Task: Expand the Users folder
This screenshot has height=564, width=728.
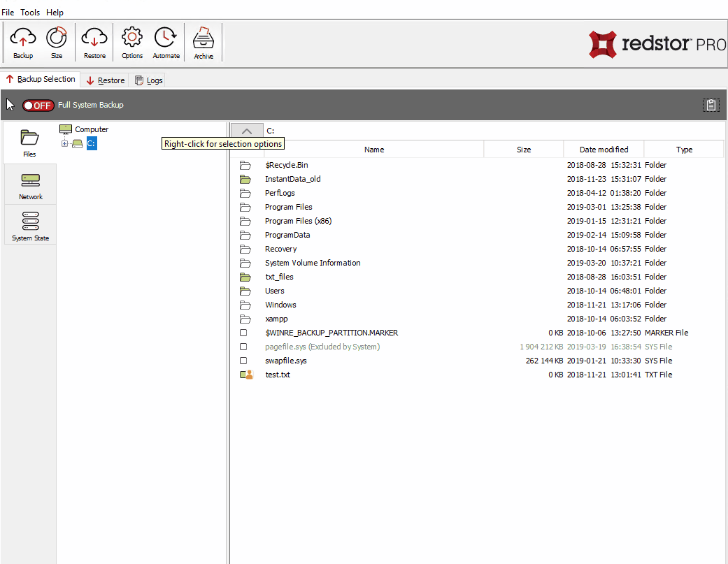Action: [275, 291]
